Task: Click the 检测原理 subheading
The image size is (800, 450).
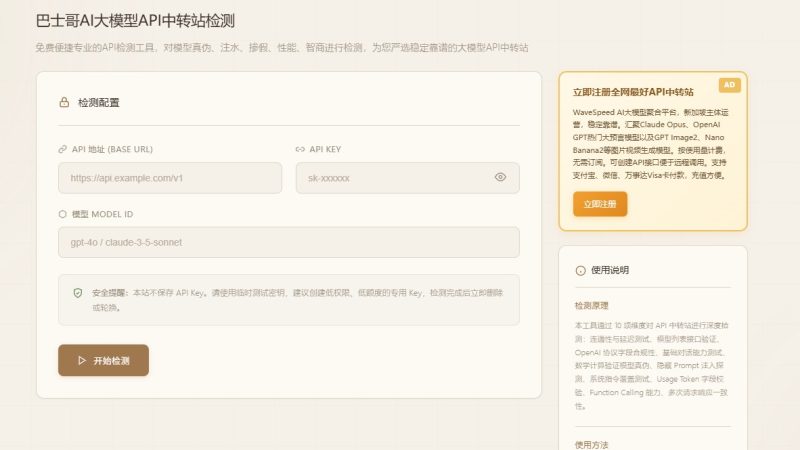Action: coord(591,306)
